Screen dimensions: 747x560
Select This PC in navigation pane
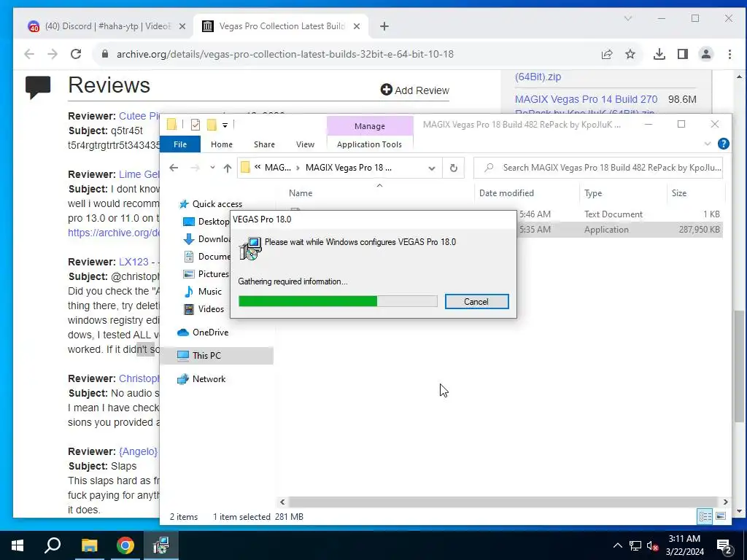[x=217, y=356]
